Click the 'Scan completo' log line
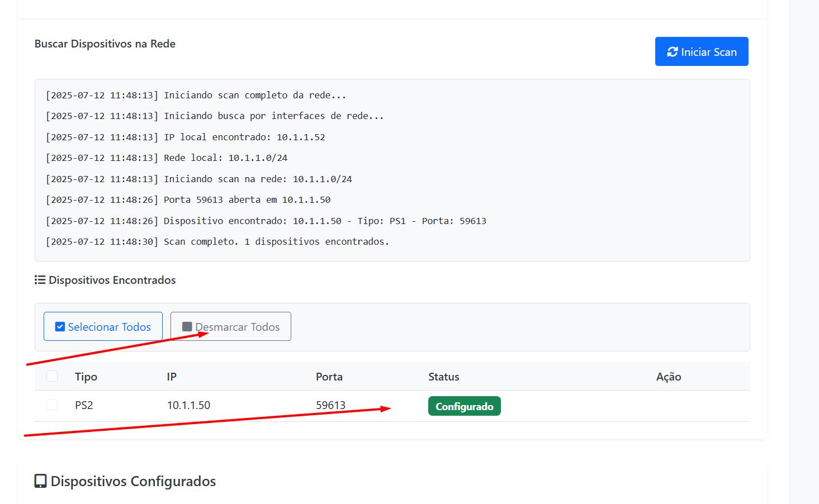 pyautogui.click(x=217, y=242)
